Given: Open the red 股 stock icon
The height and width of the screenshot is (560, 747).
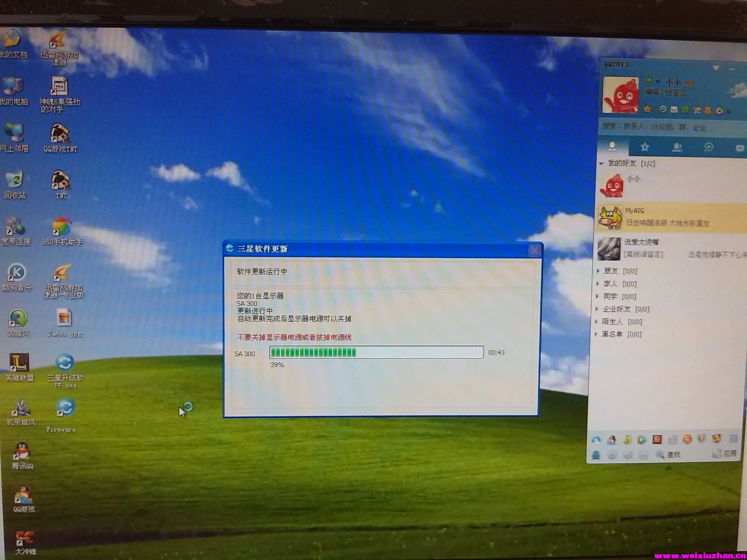Looking at the screenshot, I should (x=657, y=439).
